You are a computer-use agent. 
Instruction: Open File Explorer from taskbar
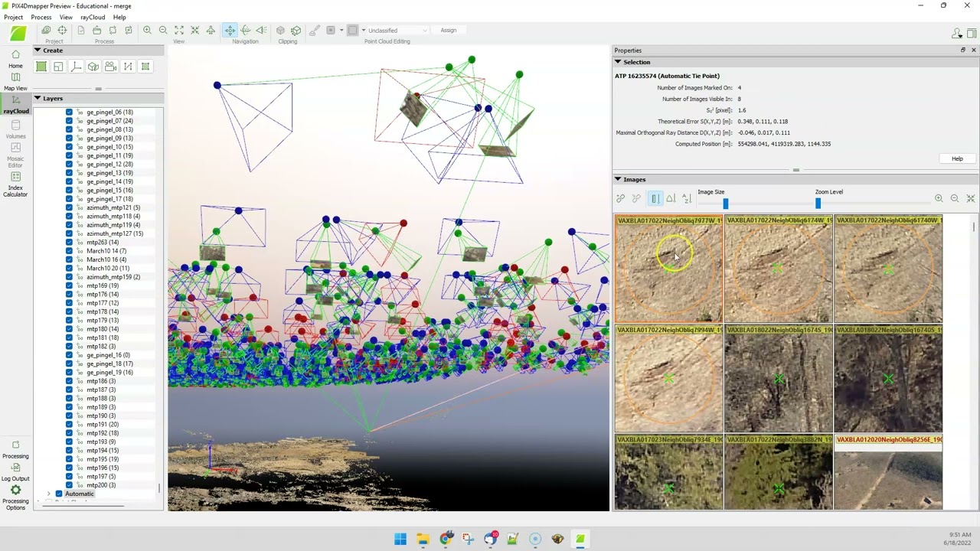pyautogui.click(x=423, y=539)
